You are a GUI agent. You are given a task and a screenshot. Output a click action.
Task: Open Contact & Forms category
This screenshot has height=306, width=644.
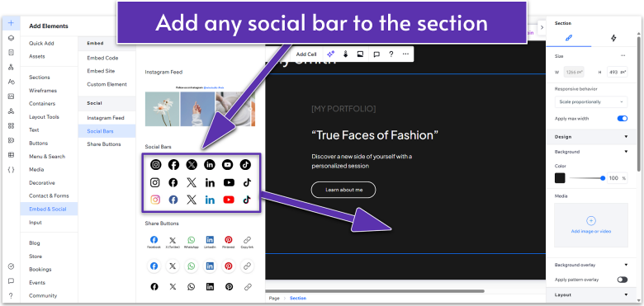[x=50, y=196]
